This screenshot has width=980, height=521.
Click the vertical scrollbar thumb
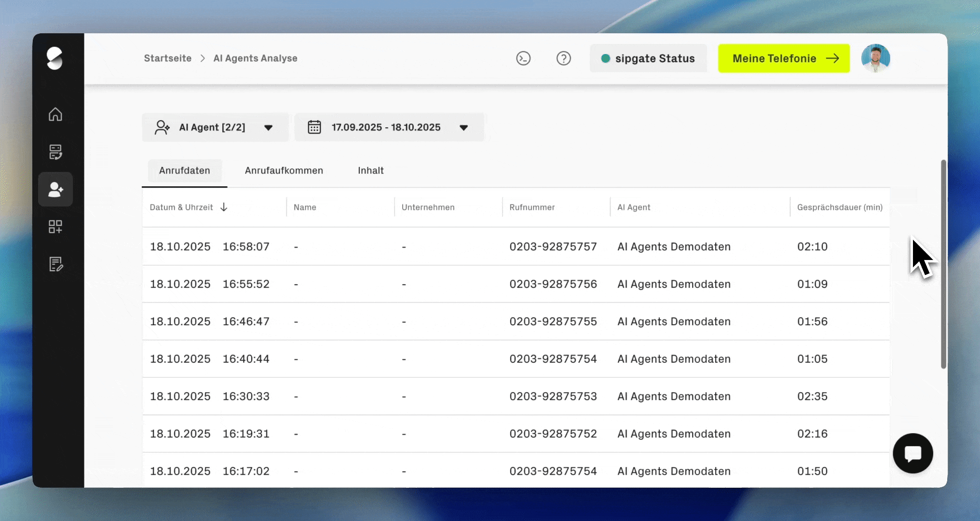pos(943,264)
